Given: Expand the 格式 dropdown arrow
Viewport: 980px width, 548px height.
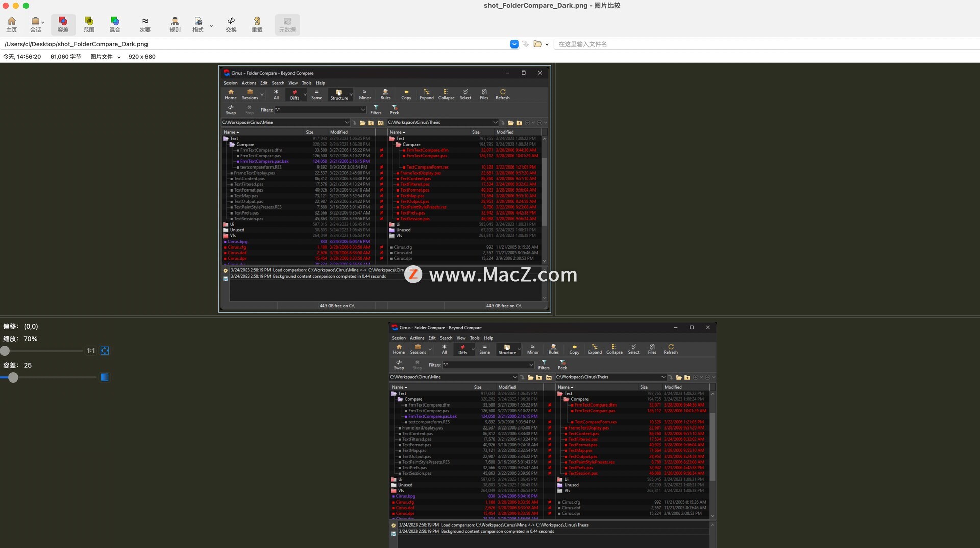Looking at the screenshot, I should point(211,26).
